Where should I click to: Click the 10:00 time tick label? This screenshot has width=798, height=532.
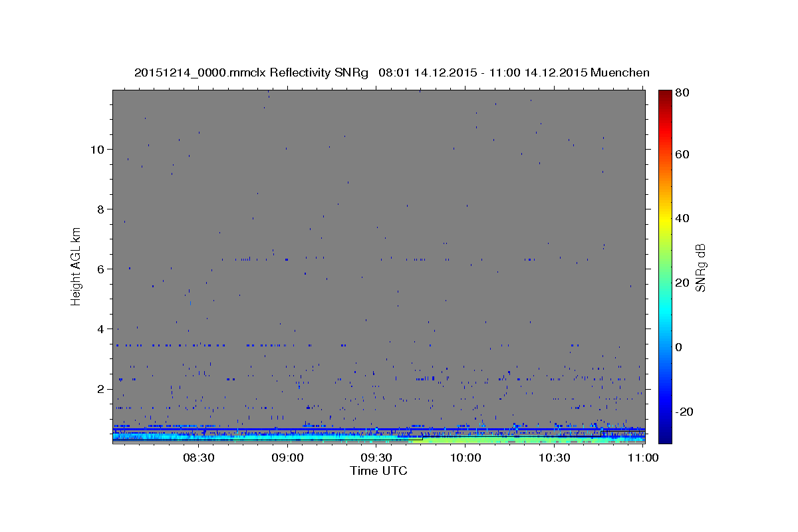pyautogui.click(x=465, y=458)
